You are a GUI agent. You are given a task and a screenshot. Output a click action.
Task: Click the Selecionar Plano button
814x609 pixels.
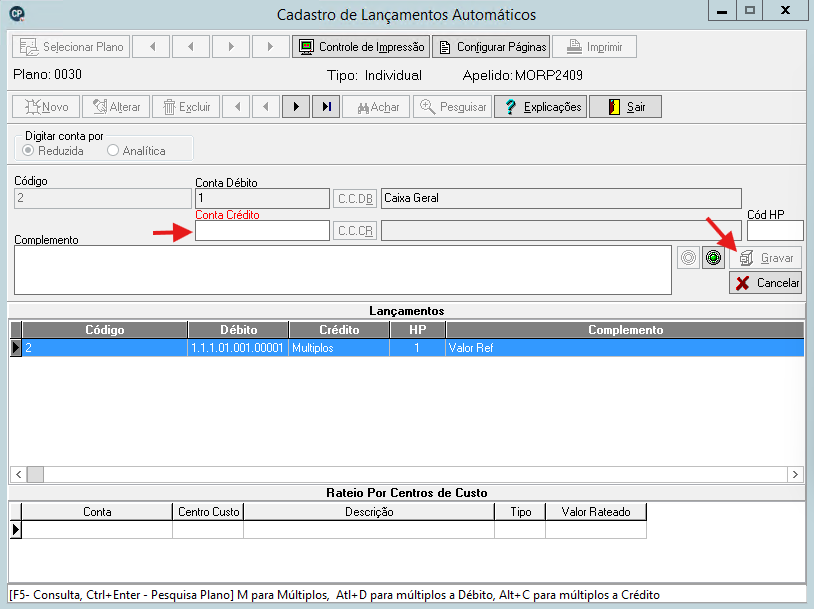[71, 47]
